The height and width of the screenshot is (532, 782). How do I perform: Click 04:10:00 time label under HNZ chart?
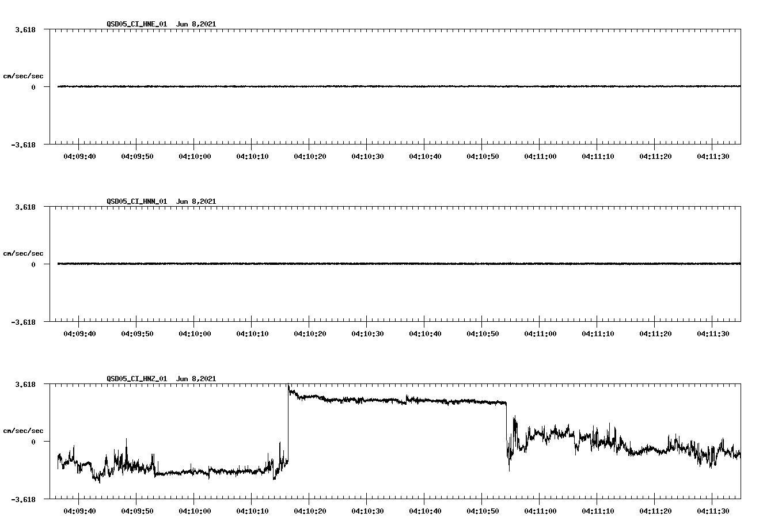click(x=195, y=511)
